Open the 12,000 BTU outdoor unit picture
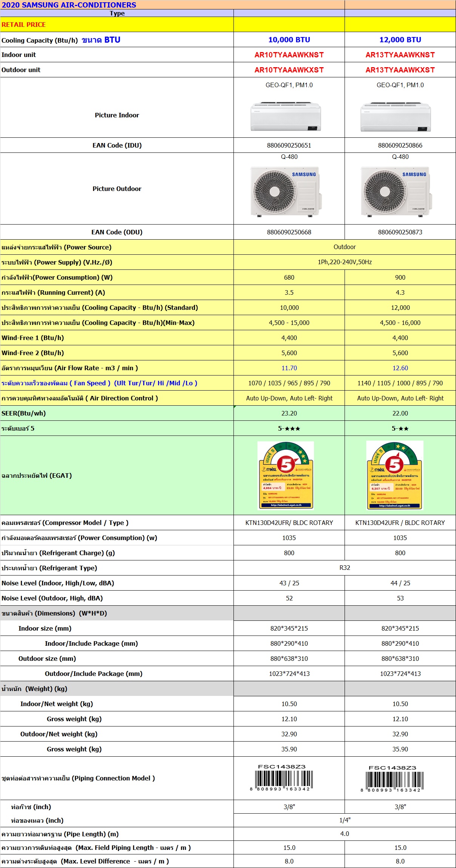 pos(396,192)
